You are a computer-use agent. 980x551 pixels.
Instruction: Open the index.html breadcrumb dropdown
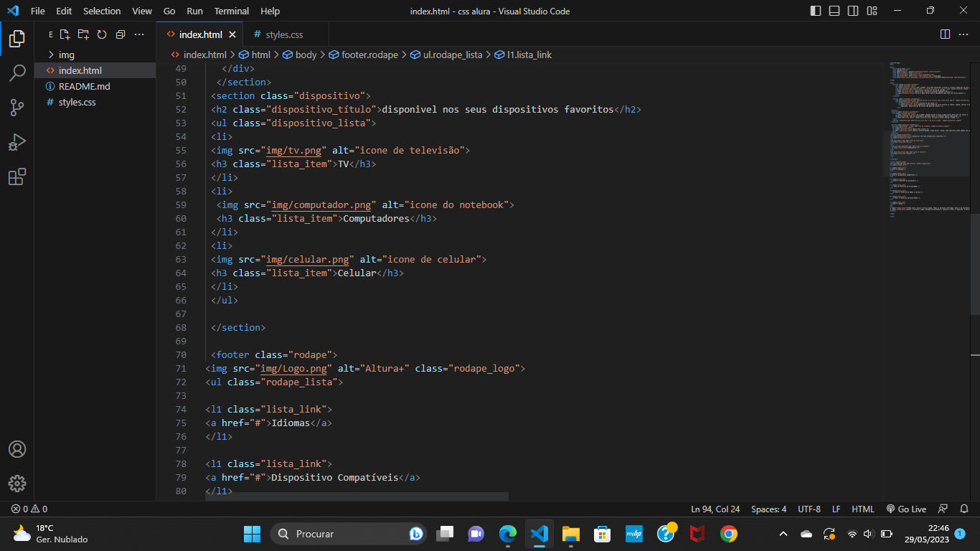pyautogui.click(x=198, y=55)
